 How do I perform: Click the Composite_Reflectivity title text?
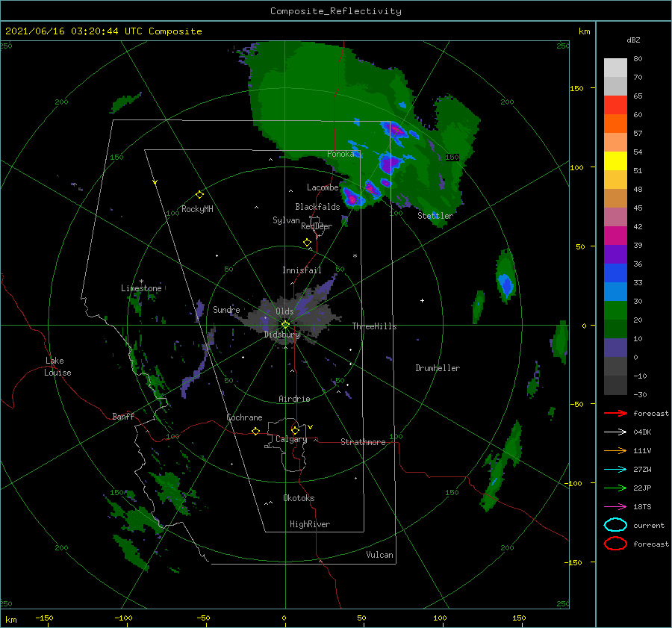coord(335,11)
